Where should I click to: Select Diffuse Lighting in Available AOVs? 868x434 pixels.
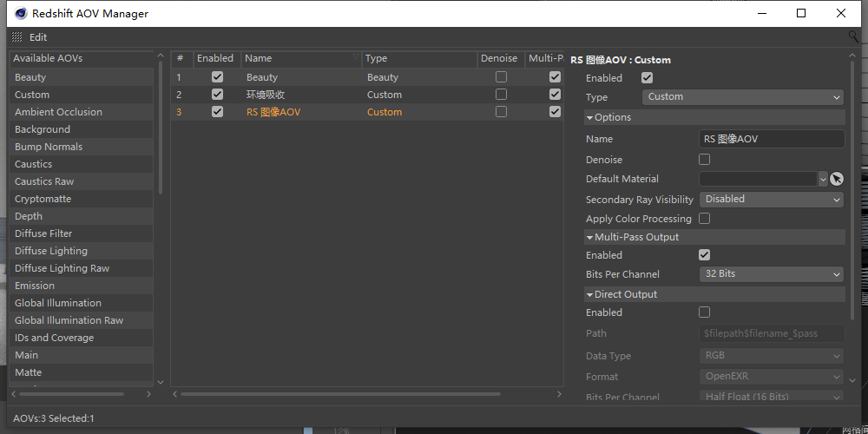pos(82,251)
